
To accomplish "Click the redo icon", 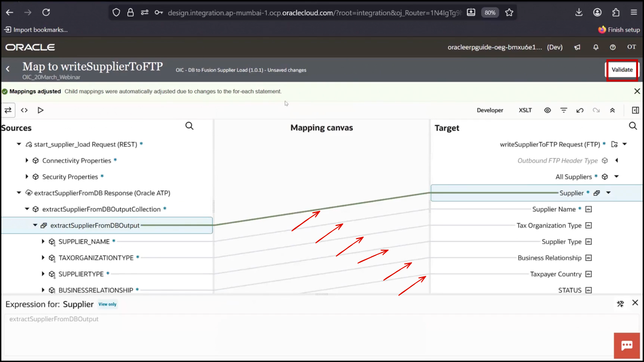I will tap(596, 110).
